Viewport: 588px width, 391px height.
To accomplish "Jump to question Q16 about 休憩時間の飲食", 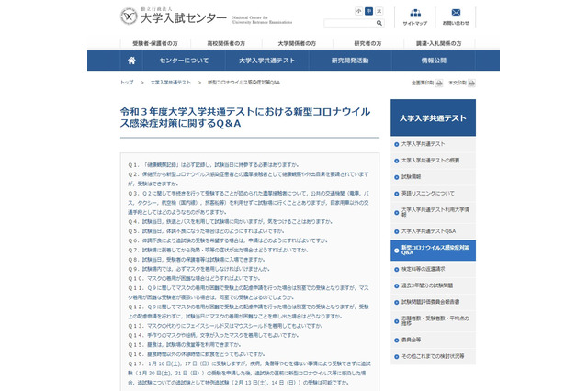I will click(197, 354).
